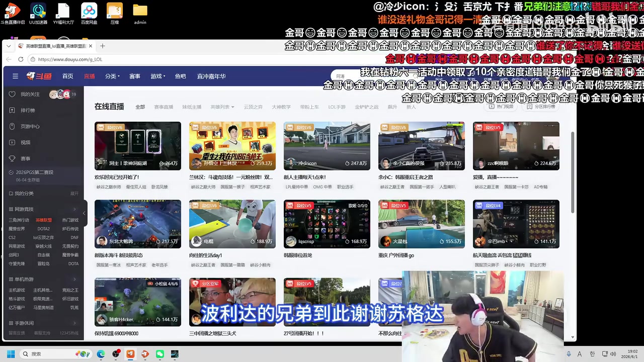Select the 赛事直播 filter tab
Screen dimensions: 644x362
(x=164, y=107)
